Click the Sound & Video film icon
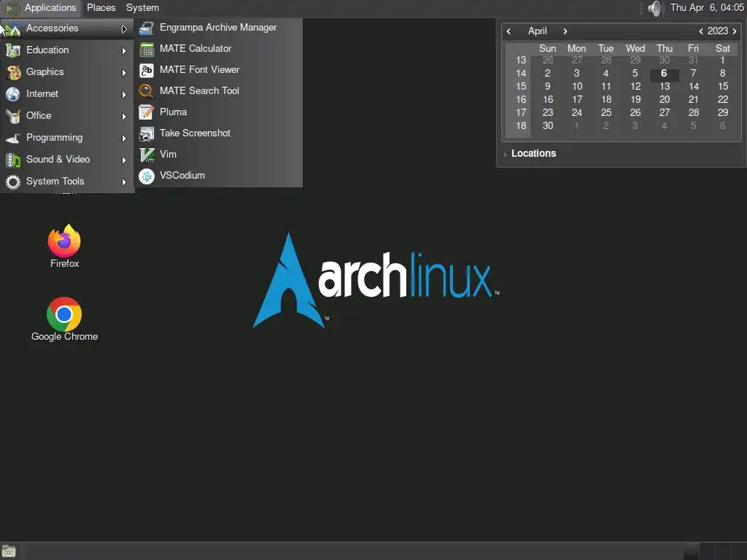Image resolution: width=747 pixels, height=560 pixels. point(13,160)
